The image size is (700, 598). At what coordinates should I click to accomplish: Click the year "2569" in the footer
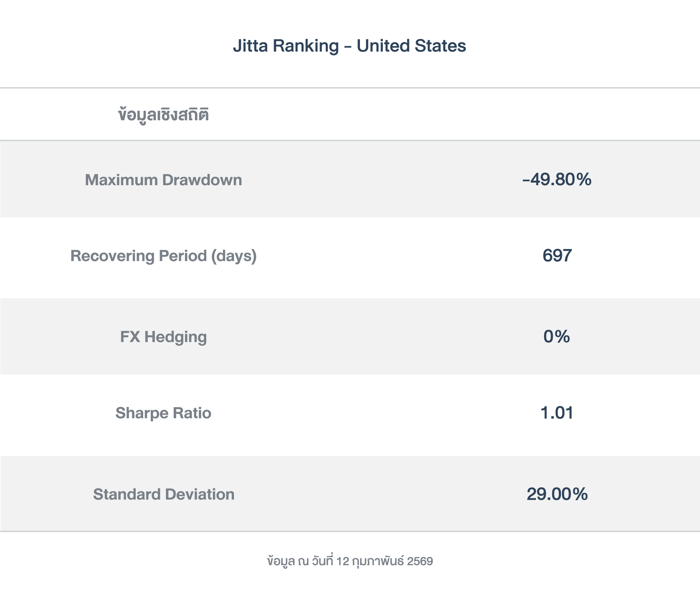pyautogui.click(x=420, y=561)
